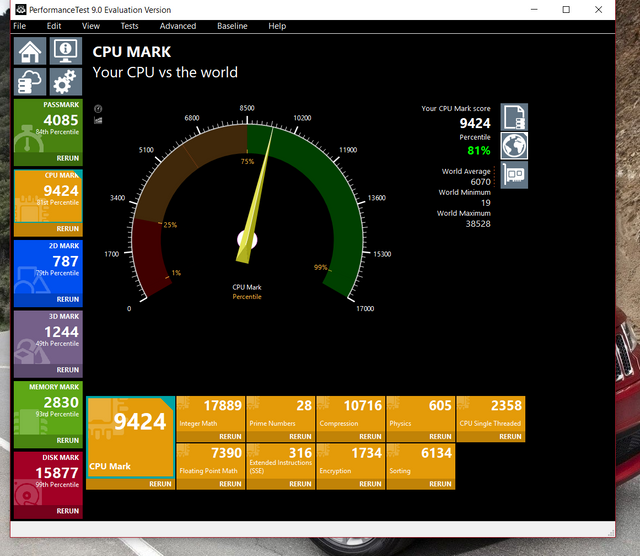
Task: Click the small gauge view icon
Action: (x=98, y=109)
